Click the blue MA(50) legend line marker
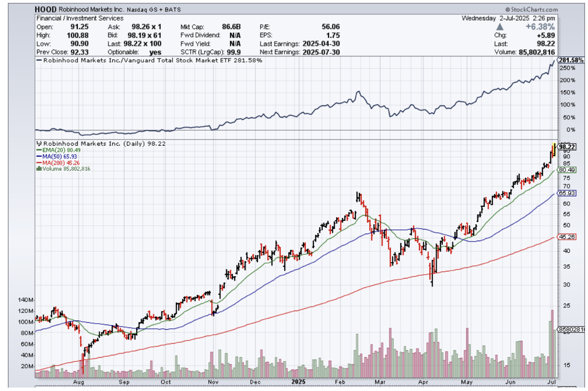 38,156
